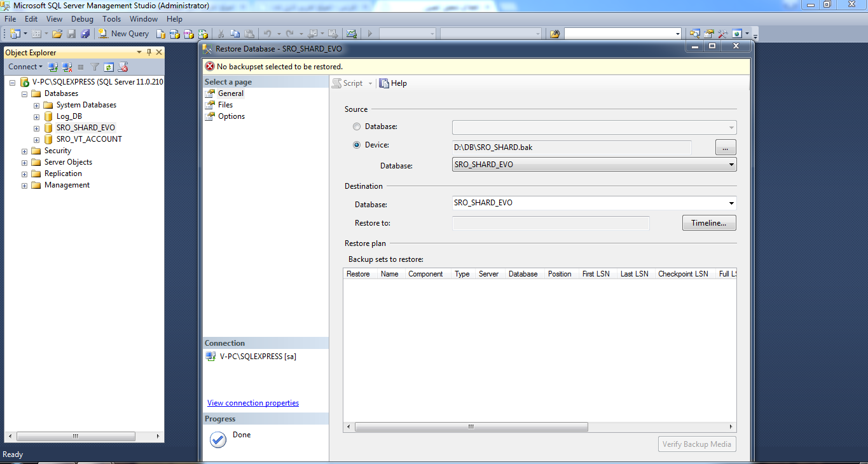Open the Toolbox wrench icon
The height and width of the screenshot is (464, 868).
pyautogui.click(x=722, y=34)
